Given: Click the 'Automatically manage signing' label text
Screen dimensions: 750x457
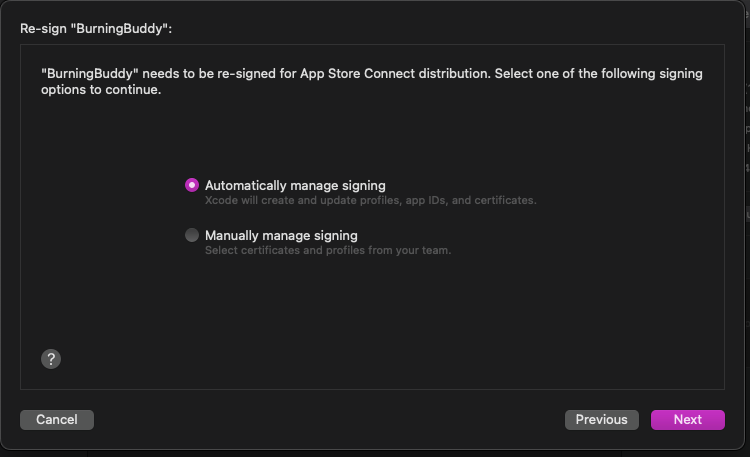Looking at the screenshot, I should [295, 185].
